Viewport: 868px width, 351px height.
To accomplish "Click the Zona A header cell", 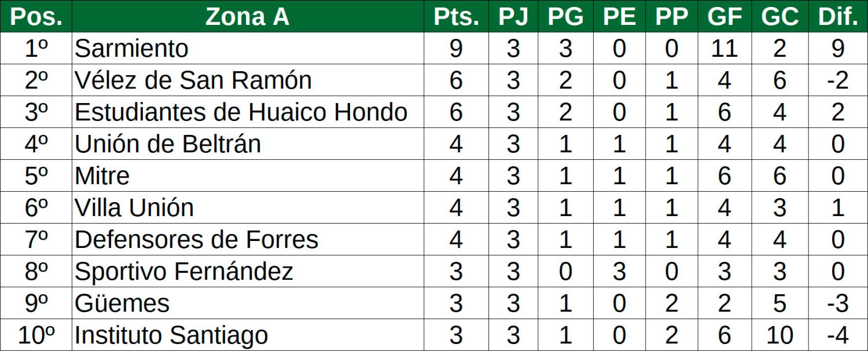I will click(247, 17).
